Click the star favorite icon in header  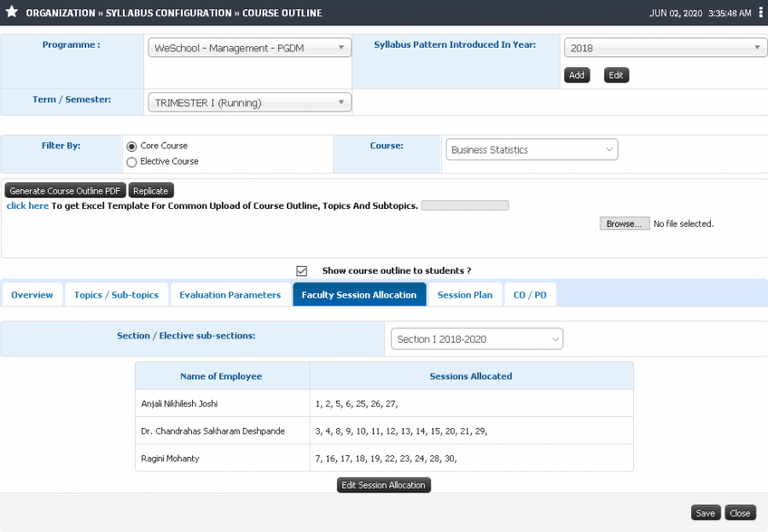(12, 12)
